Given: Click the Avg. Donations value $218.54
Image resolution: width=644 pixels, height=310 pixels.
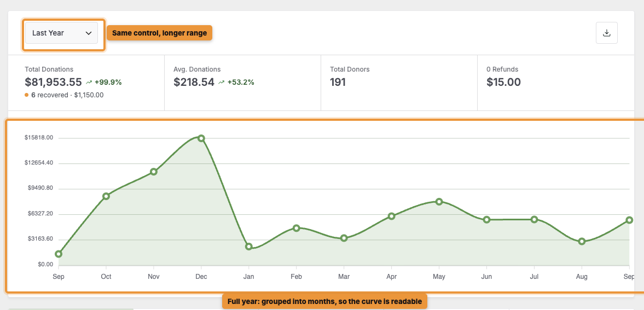Looking at the screenshot, I should tap(194, 82).
